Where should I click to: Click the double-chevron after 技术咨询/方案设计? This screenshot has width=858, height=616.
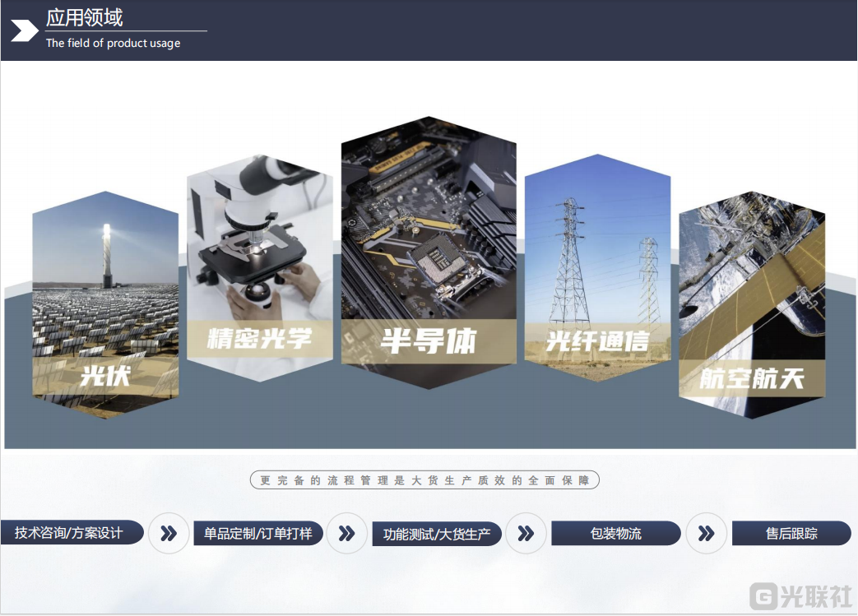tap(169, 533)
